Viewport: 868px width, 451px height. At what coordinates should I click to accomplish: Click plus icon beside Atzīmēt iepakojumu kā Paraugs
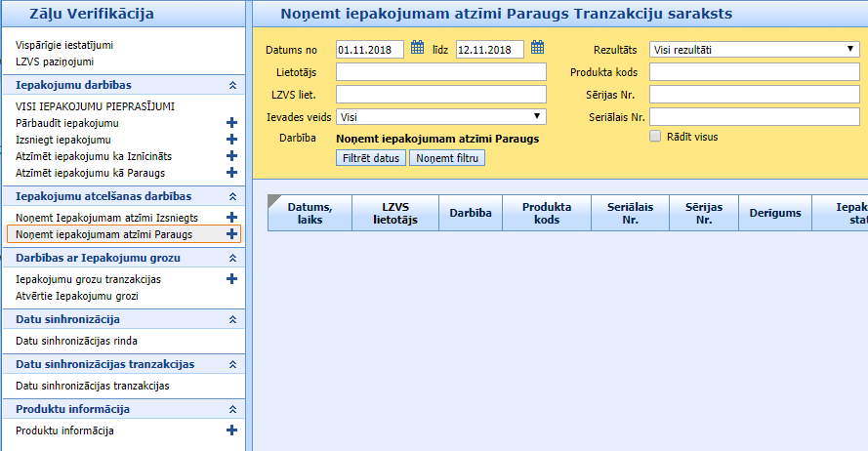[231, 173]
